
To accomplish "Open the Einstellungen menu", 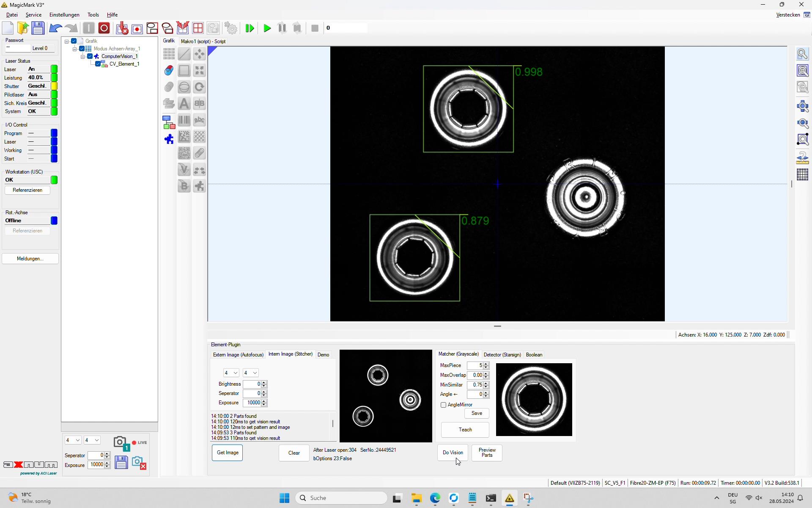I will [x=64, y=15].
